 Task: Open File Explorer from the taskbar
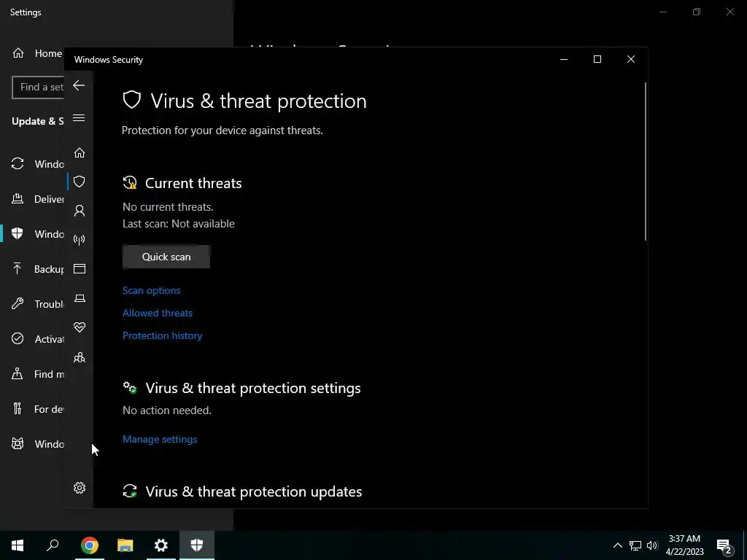pyautogui.click(x=125, y=545)
